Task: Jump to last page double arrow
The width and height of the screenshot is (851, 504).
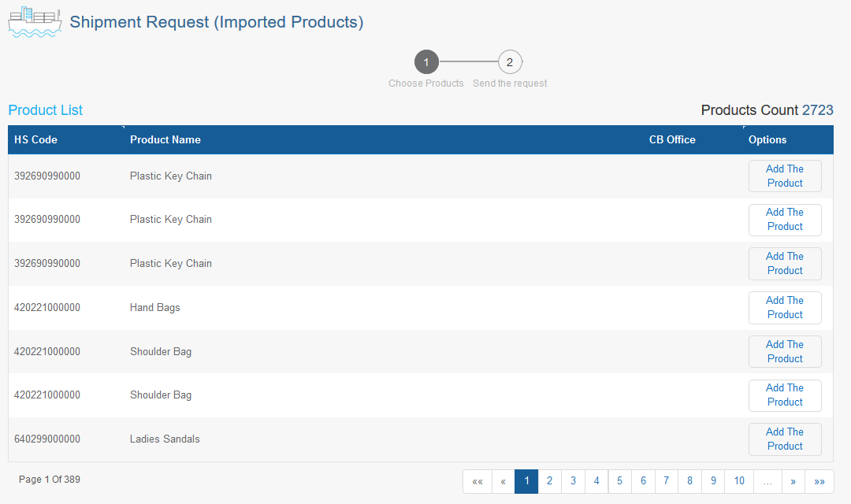Action: pyautogui.click(x=819, y=481)
